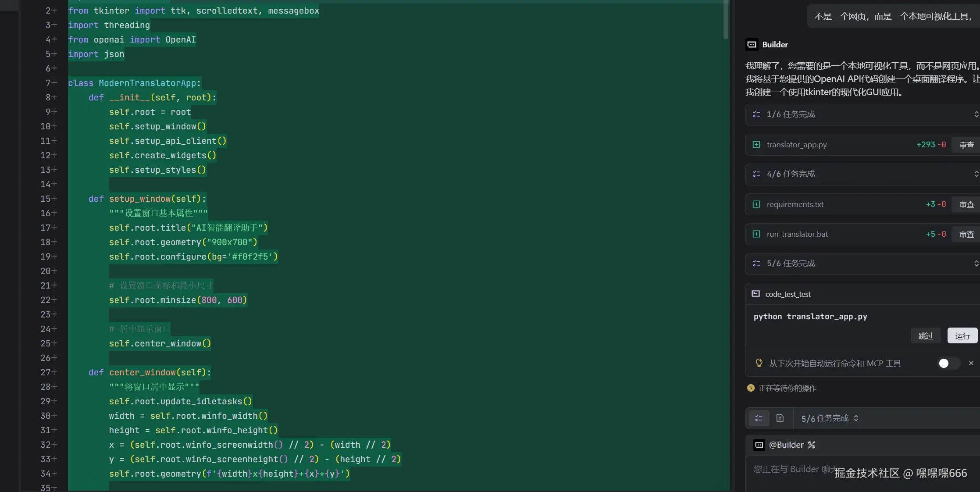This screenshot has width=980, height=492.
Task: Click the code_test_test terminal icon
Action: 755,294
